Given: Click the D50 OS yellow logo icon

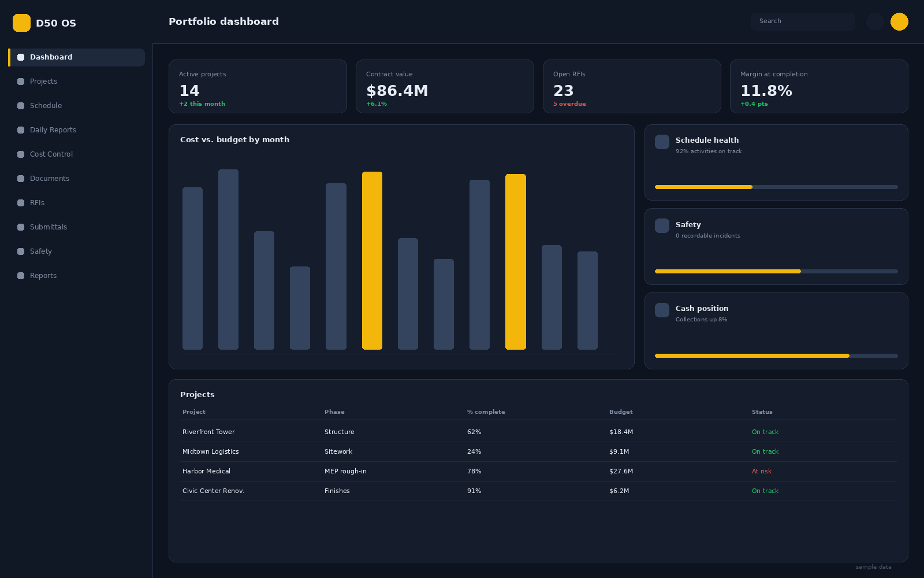Looking at the screenshot, I should point(21,23).
